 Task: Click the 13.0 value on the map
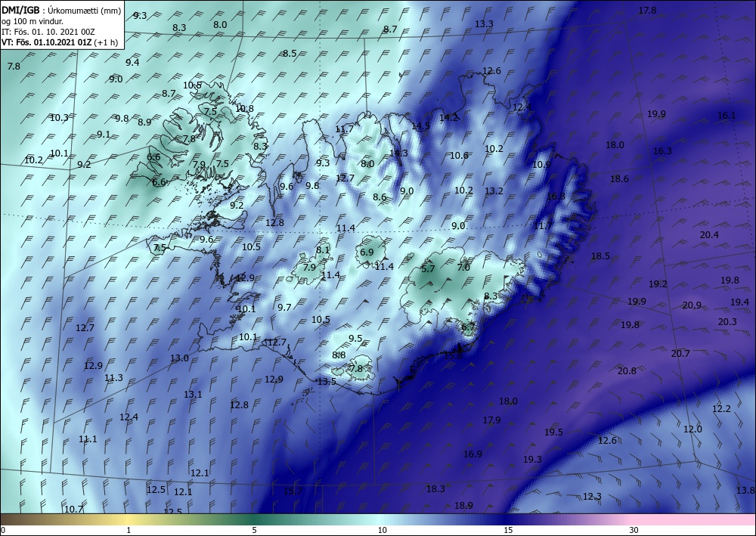point(179,358)
